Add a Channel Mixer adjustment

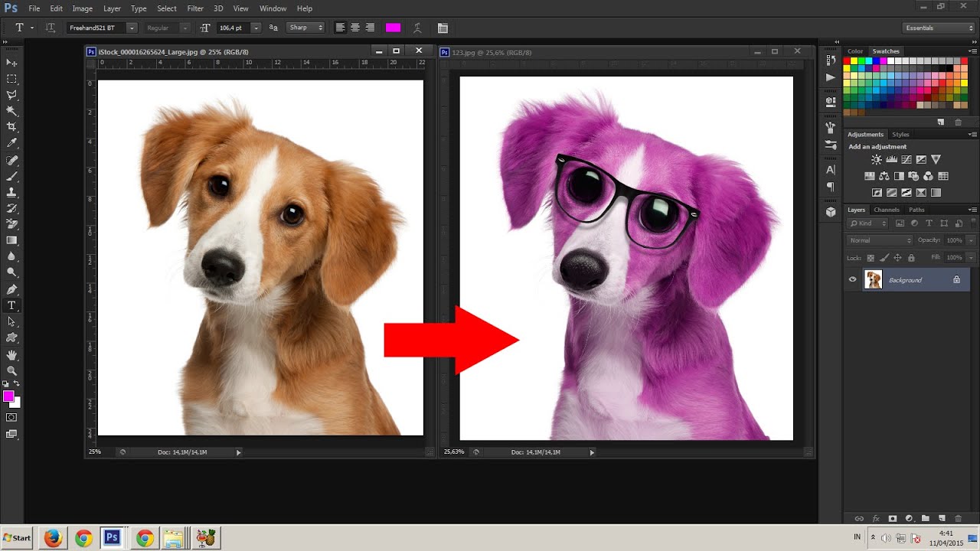coord(928,176)
